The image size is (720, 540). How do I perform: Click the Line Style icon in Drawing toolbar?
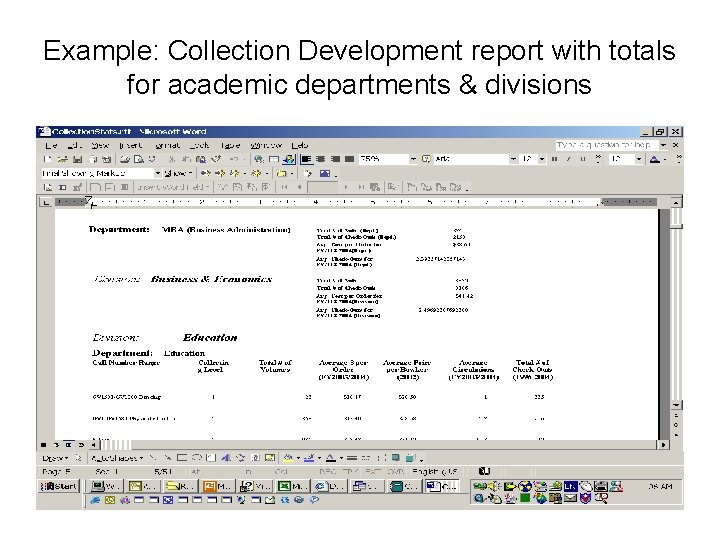tap(352, 458)
